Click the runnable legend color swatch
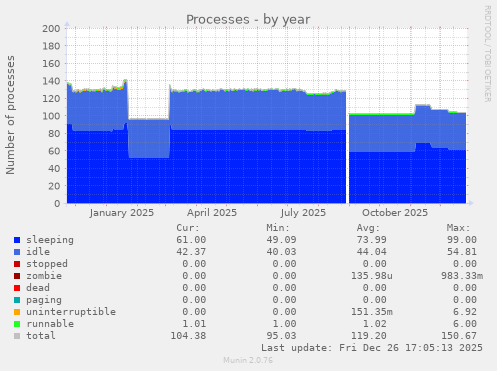This screenshot has width=497, height=371. 17,324
